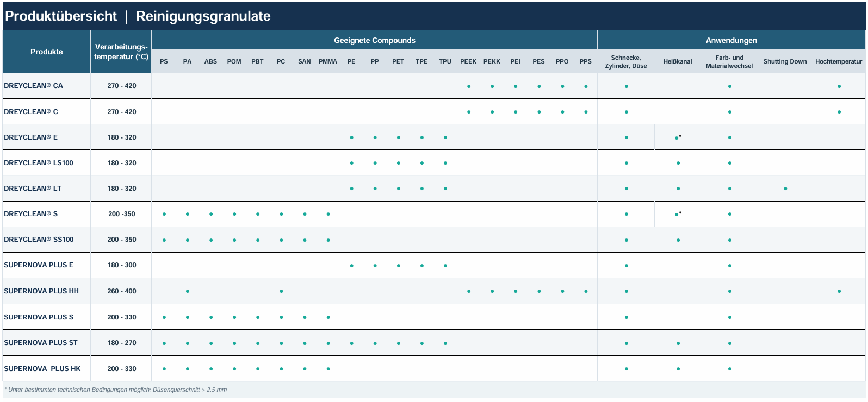The height and width of the screenshot is (402, 868).
Task: Select the '180 - 300' temperature for SUPERNOVA PLUS E
Action: [122, 265]
